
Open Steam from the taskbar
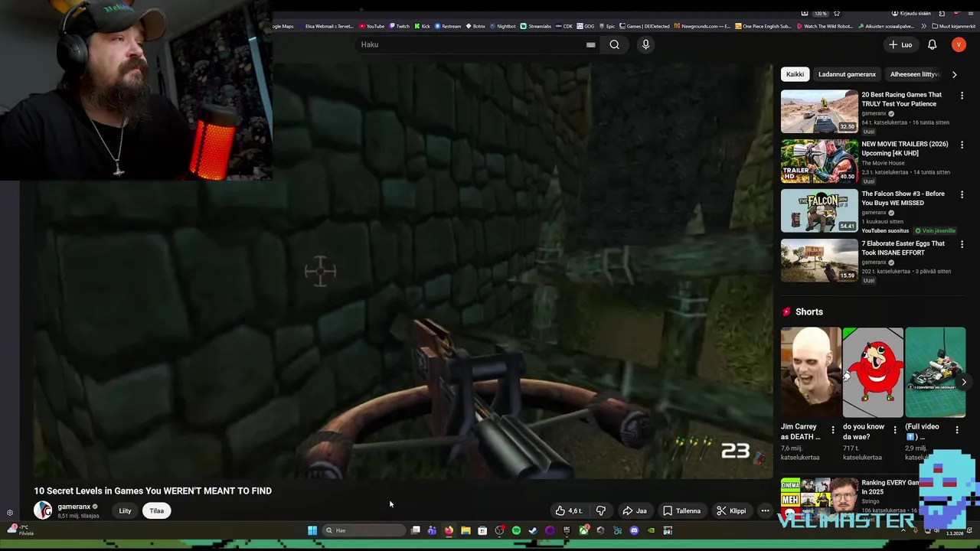533,530
